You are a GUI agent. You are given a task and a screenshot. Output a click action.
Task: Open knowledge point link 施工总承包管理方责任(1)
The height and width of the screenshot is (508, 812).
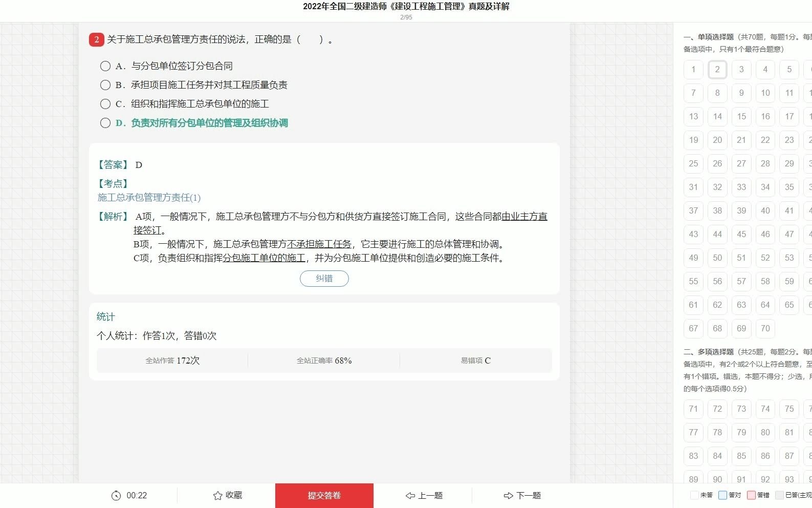click(149, 198)
